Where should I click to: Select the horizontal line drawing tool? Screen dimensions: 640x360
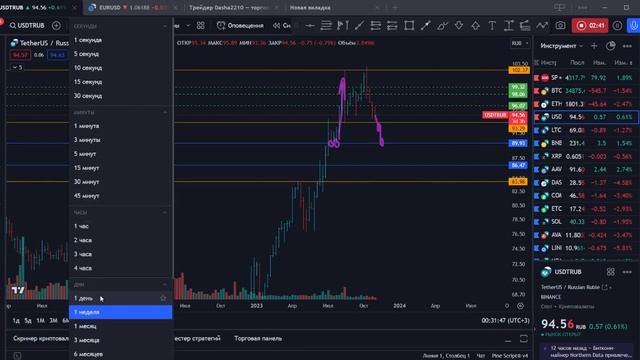click(310, 26)
